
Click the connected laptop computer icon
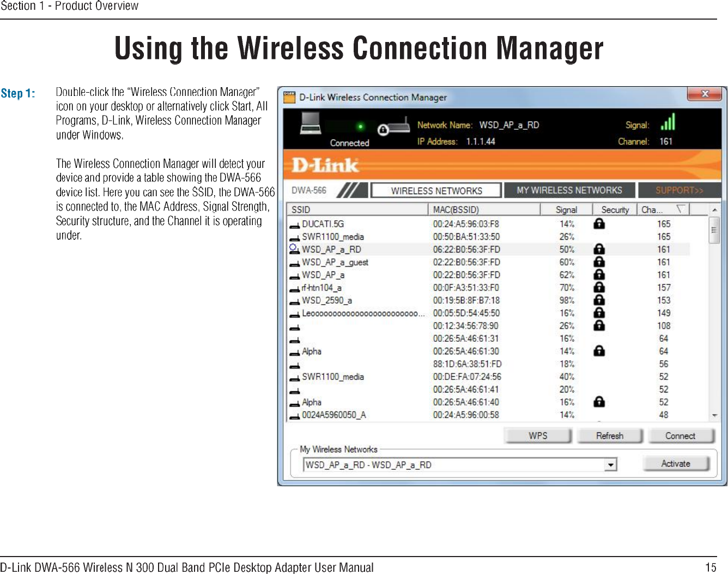[311, 123]
